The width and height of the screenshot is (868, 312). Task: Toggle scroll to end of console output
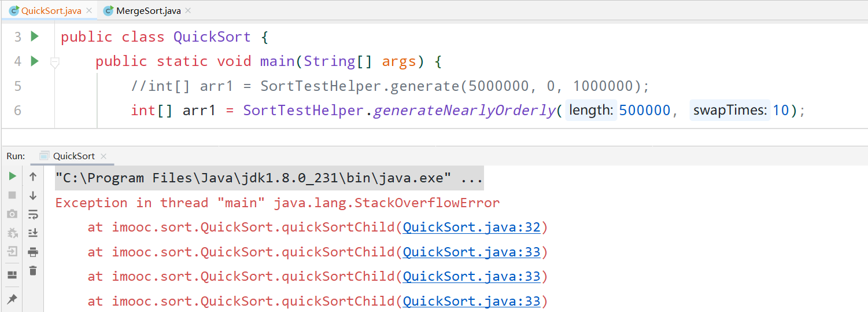tap(33, 233)
